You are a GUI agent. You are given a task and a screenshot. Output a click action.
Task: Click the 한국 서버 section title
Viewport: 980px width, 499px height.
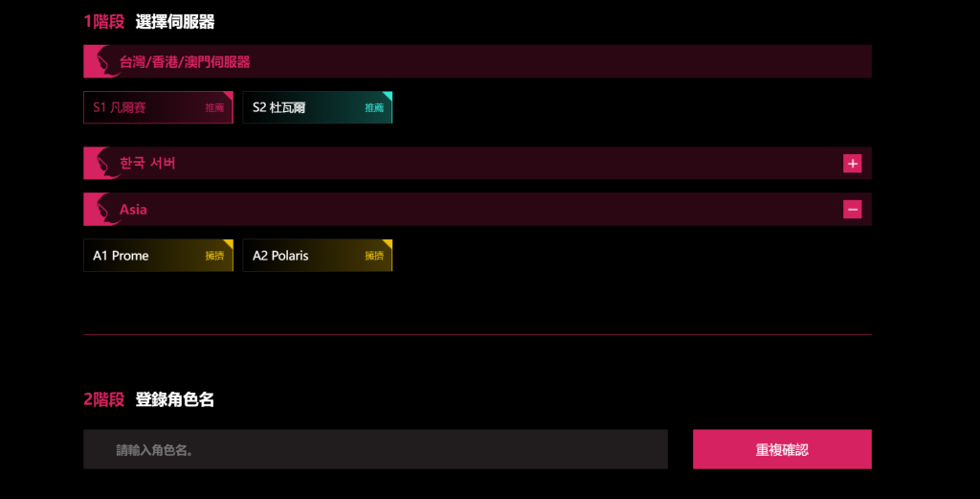pos(147,163)
